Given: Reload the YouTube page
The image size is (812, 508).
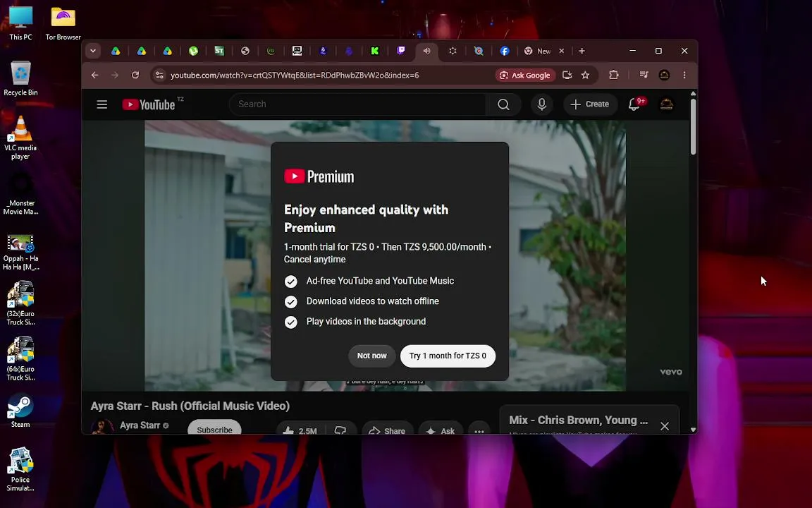Looking at the screenshot, I should pyautogui.click(x=135, y=75).
